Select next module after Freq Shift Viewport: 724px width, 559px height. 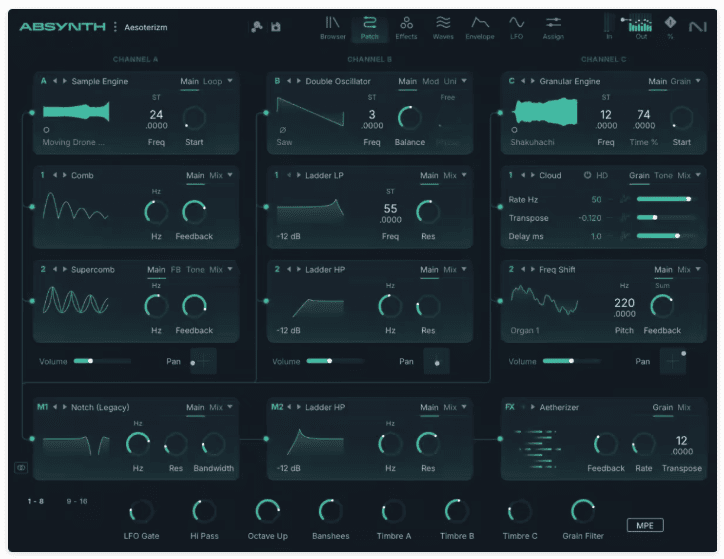(x=533, y=269)
